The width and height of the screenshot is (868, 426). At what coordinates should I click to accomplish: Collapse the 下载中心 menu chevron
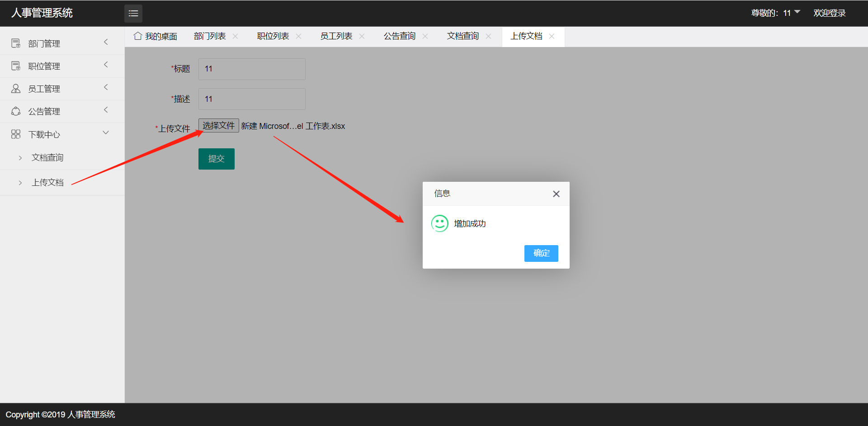(x=106, y=133)
